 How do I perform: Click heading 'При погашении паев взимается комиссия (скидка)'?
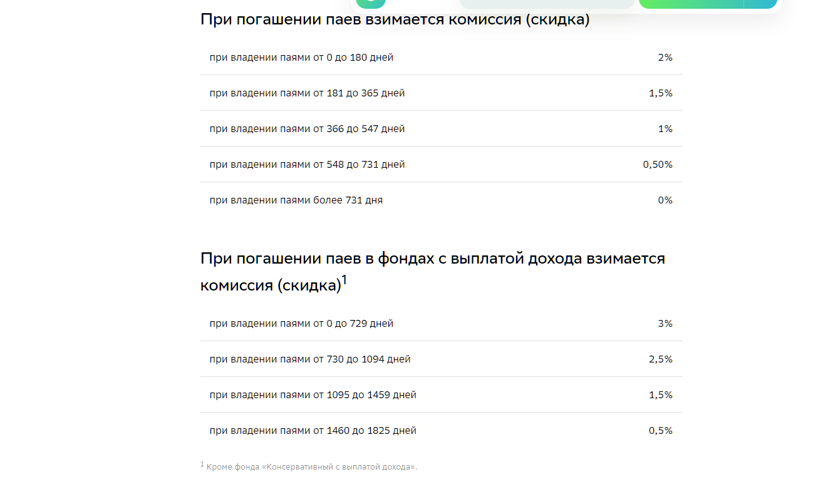pos(395,19)
